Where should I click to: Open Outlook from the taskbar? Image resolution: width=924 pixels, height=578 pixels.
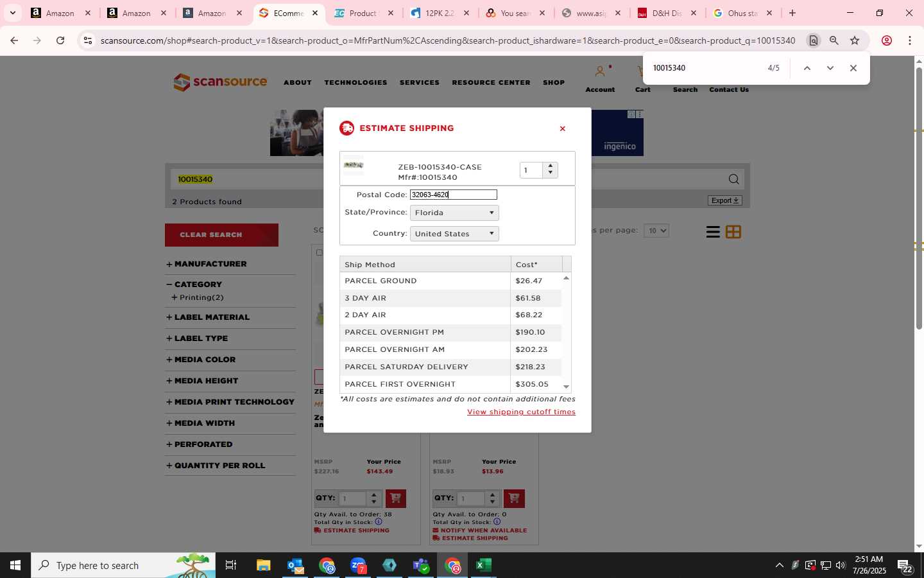[295, 565]
